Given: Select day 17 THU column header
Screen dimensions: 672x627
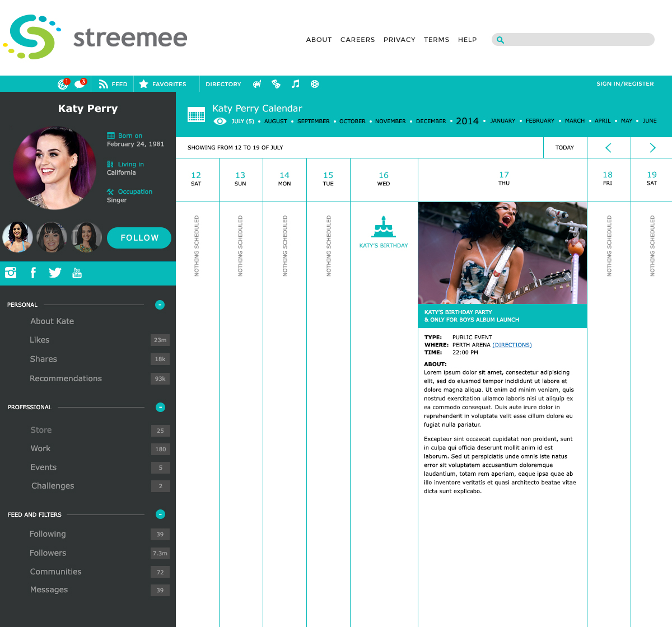Looking at the screenshot, I should 503,179.
